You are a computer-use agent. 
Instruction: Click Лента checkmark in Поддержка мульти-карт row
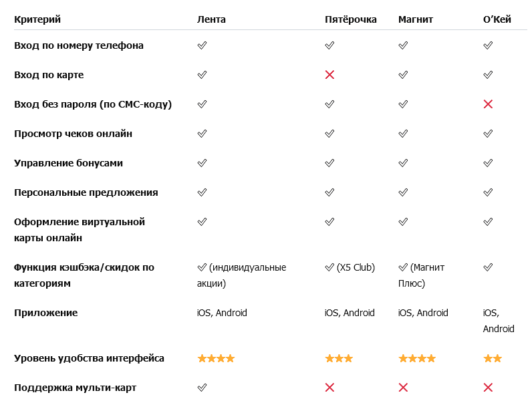[202, 387]
